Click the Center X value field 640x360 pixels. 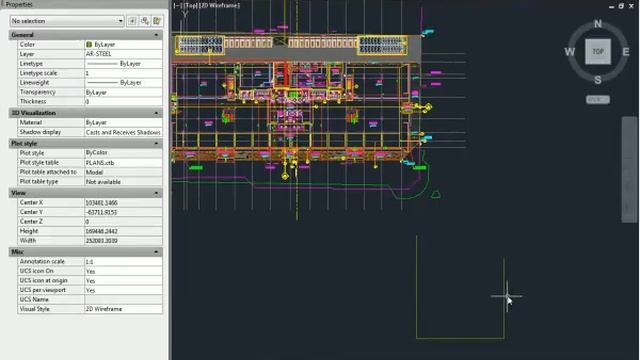123,202
